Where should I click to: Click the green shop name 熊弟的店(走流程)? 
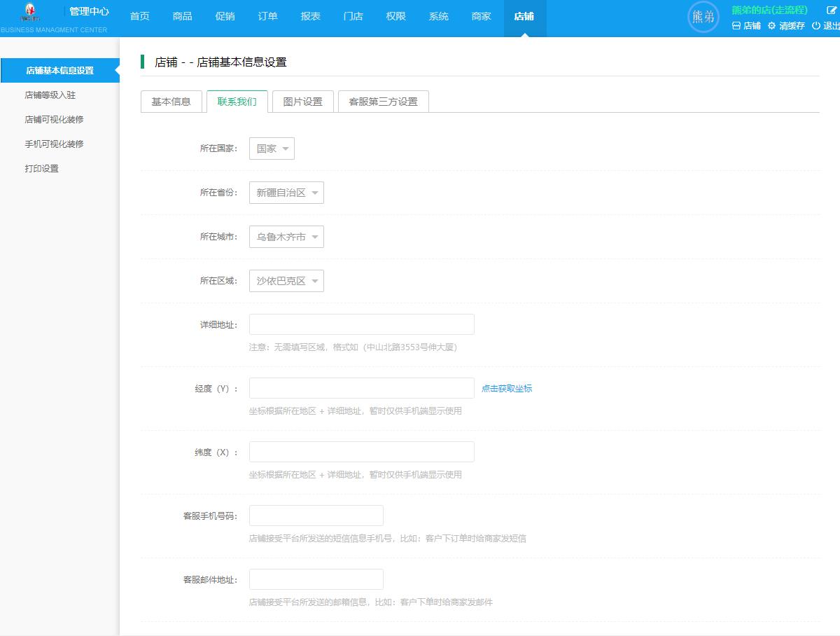click(x=769, y=11)
